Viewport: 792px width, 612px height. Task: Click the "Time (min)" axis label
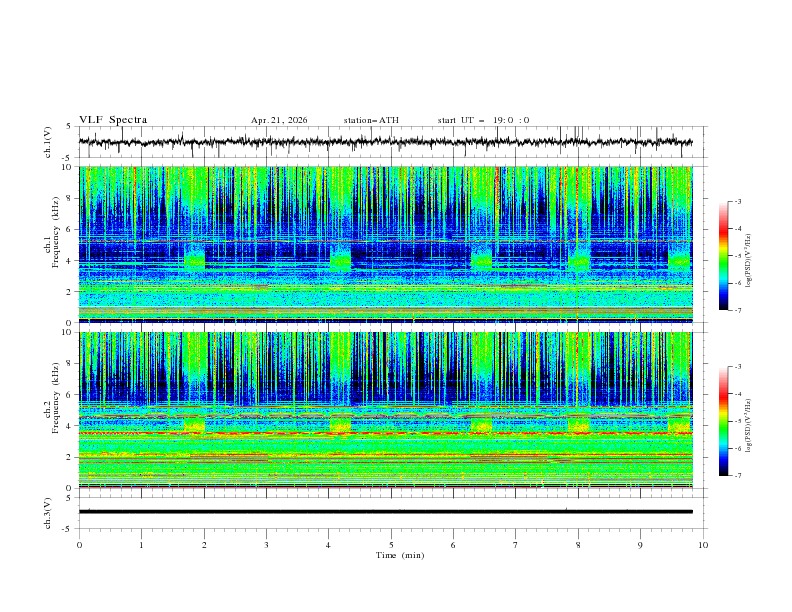(400, 555)
